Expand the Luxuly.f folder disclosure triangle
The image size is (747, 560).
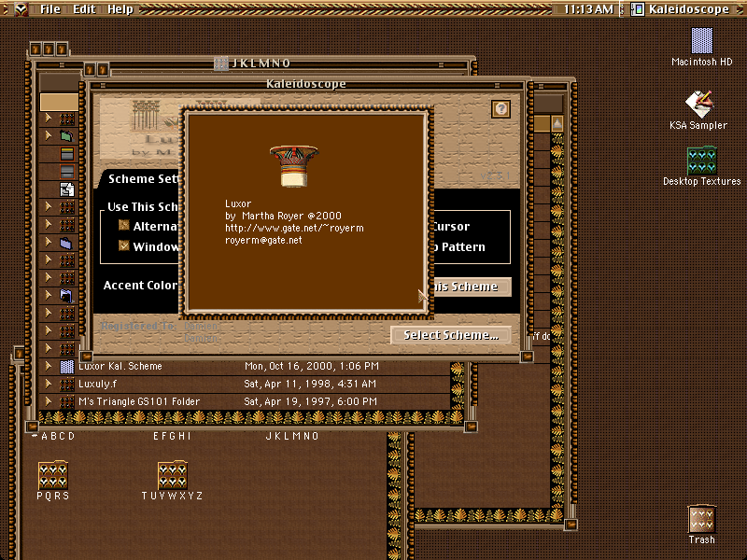point(48,384)
